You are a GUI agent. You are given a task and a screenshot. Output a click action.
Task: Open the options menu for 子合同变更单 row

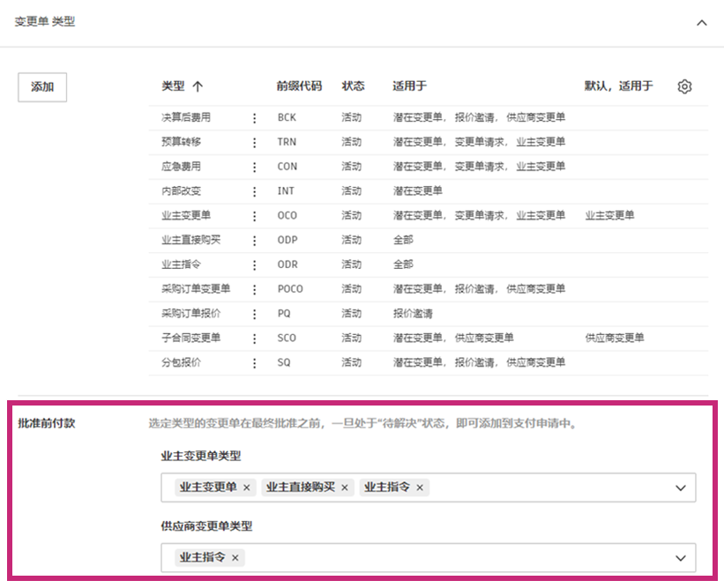tap(256, 339)
